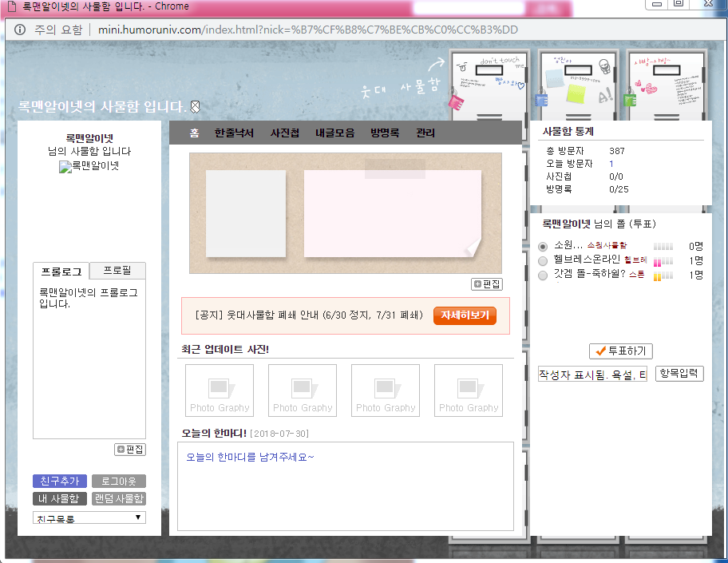This screenshot has width=728, height=563.
Task: Click the pink note on the banner
Action: click(392, 213)
